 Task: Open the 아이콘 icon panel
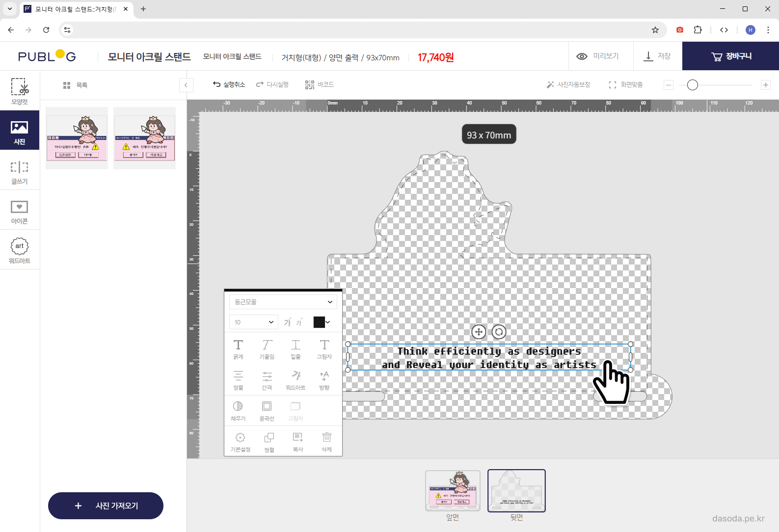point(20,212)
